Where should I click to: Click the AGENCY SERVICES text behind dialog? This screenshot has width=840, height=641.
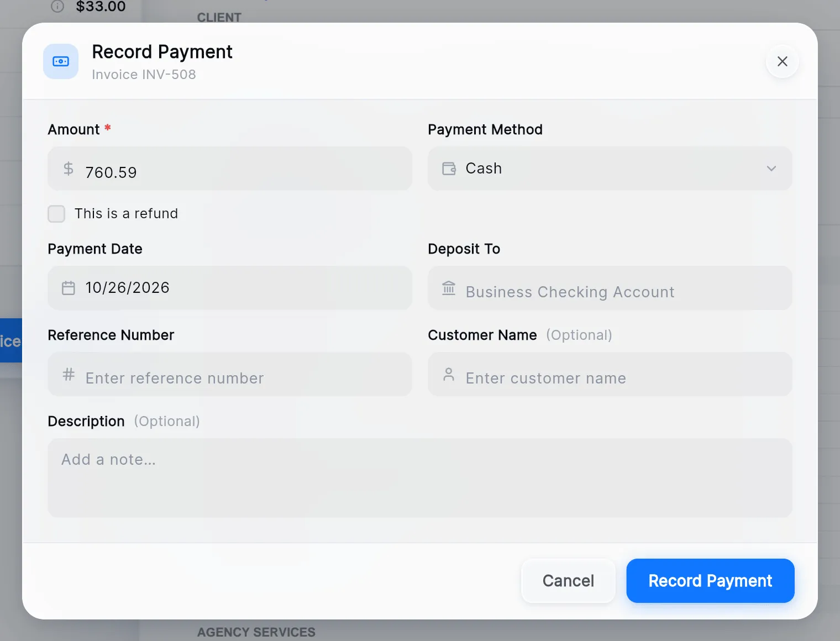coord(256,632)
